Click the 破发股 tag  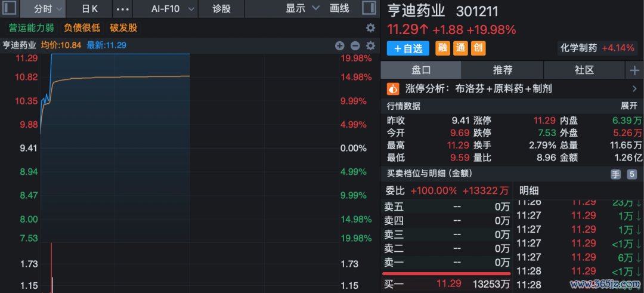point(123,28)
